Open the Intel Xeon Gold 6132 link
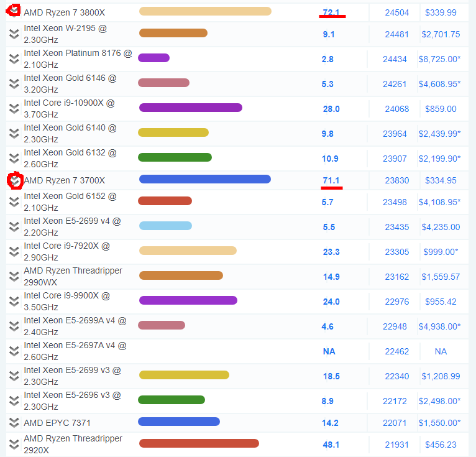This screenshot has width=476, height=457. 70,159
